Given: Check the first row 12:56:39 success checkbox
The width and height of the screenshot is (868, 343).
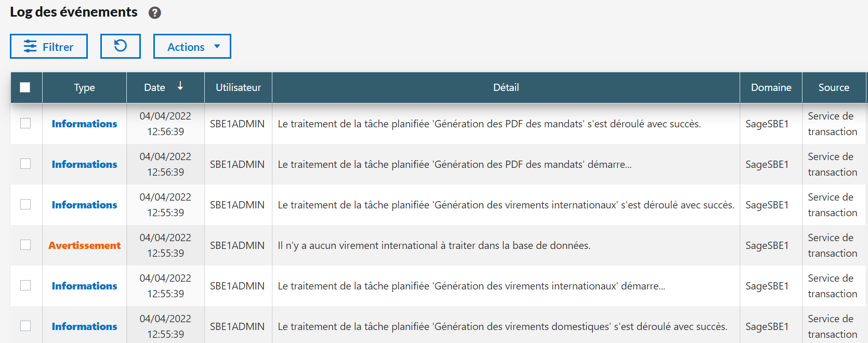Looking at the screenshot, I should (25, 123).
